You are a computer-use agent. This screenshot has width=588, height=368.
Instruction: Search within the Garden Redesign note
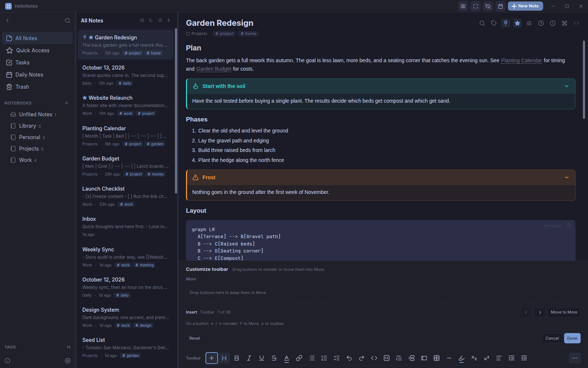pyautogui.click(x=482, y=23)
